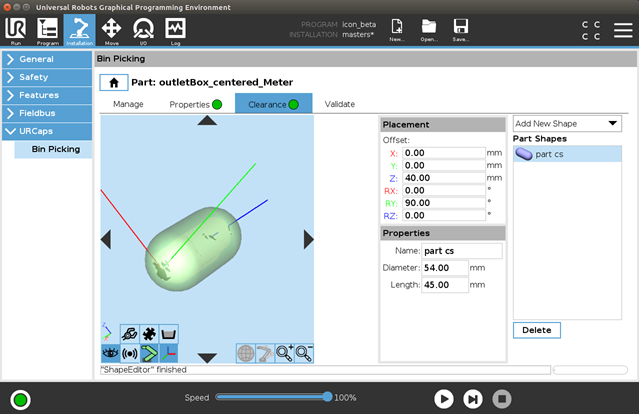The width and height of the screenshot is (639, 414).
Task: Expand the Safety section
Action: pos(47,77)
